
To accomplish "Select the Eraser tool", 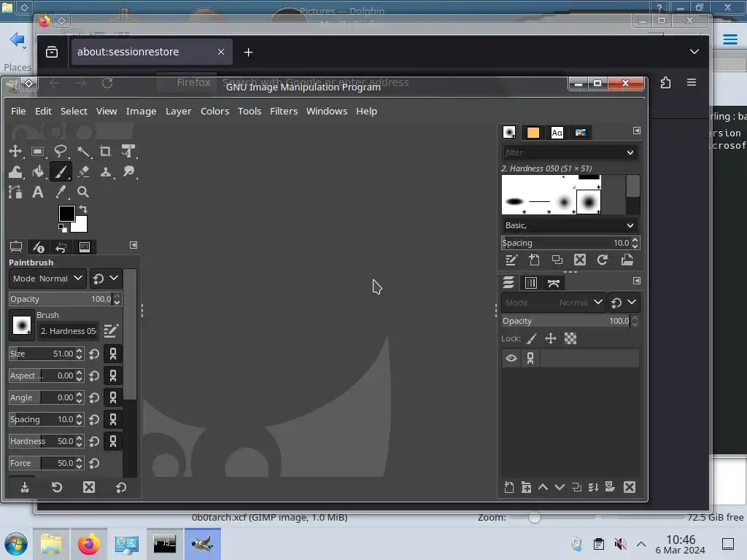I will pos(83,172).
